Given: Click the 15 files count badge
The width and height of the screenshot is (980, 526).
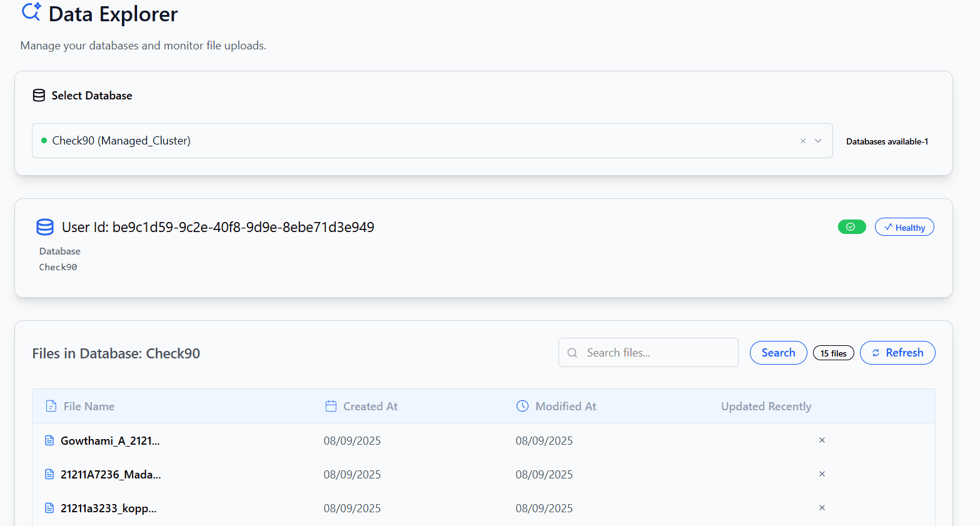Looking at the screenshot, I should click(833, 353).
